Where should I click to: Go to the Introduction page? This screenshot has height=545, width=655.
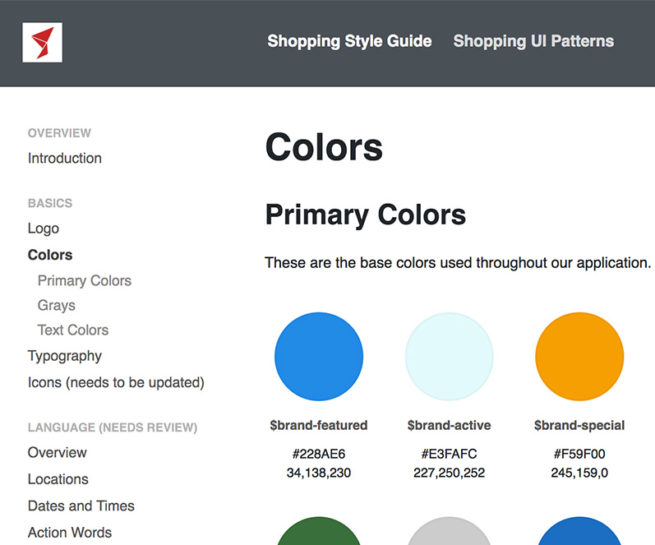coord(64,158)
